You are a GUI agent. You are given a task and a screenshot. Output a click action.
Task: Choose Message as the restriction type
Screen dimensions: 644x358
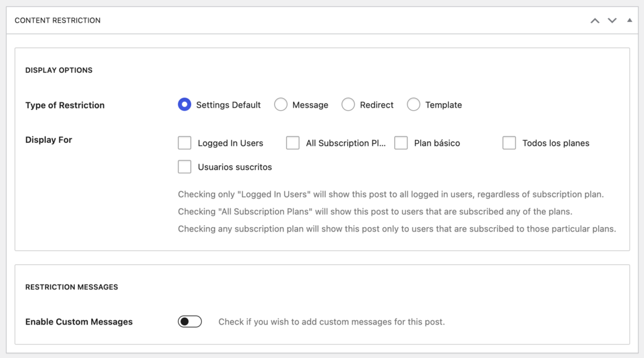pos(280,105)
